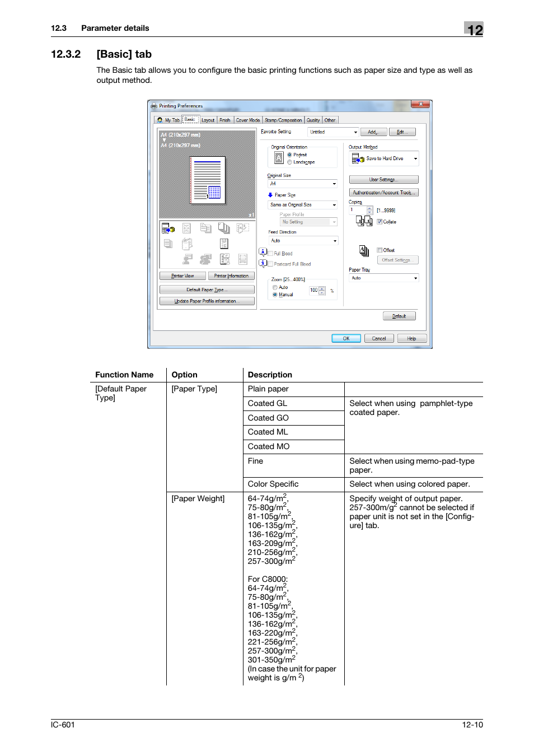Click the My Tab user icon
Screen dimensions: 534x756
(x=160, y=120)
